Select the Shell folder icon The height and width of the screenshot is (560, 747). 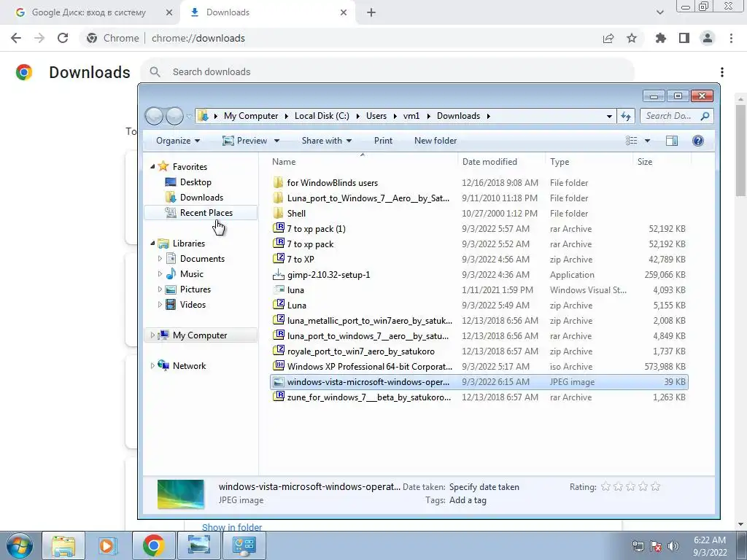[x=279, y=214]
